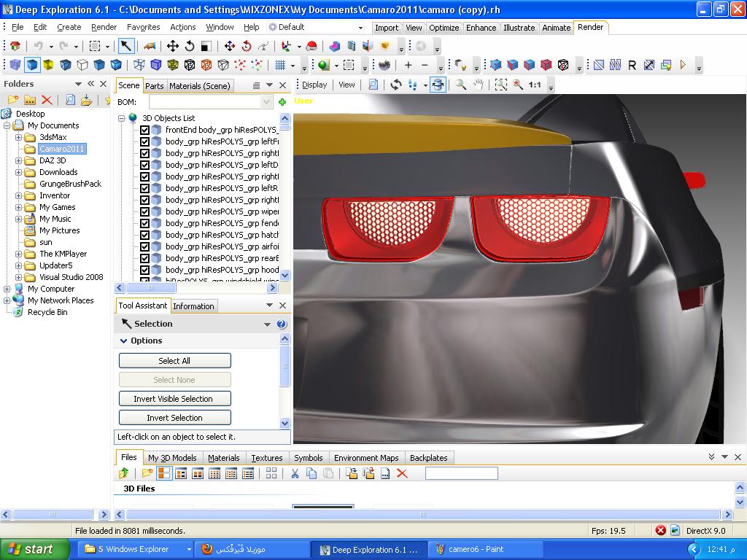Click the minus icon on the toolbar
This screenshot has height=560, width=747.
(425, 65)
